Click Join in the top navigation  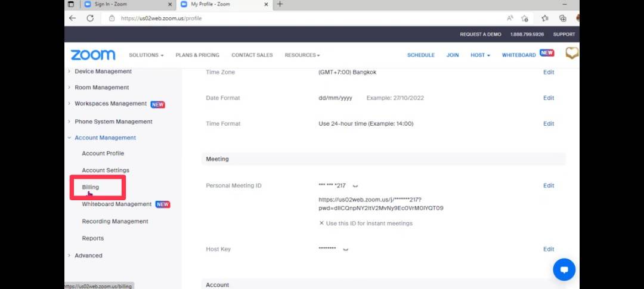pos(453,55)
